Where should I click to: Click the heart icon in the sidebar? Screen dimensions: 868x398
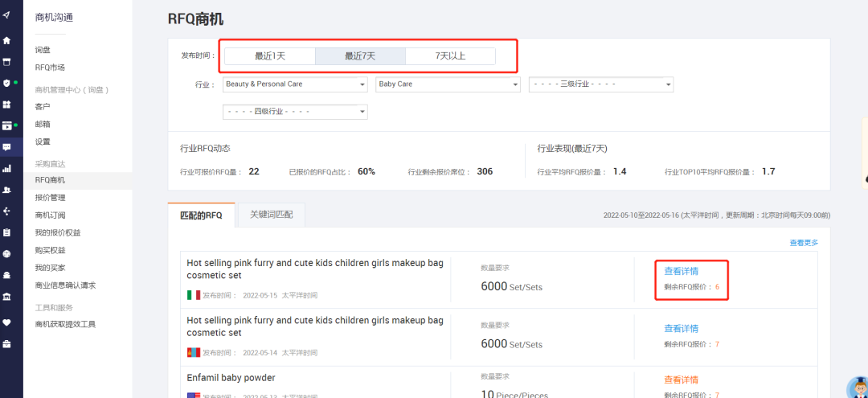[x=6, y=322]
